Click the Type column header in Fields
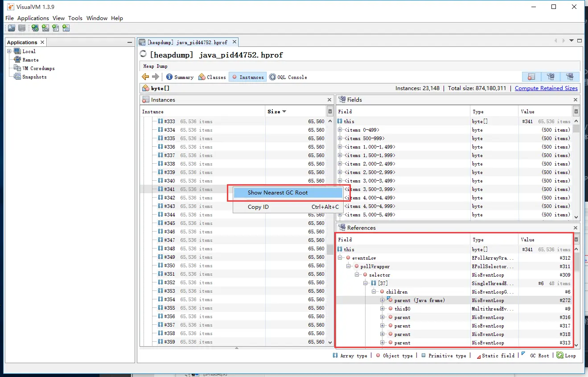 pyautogui.click(x=494, y=112)
